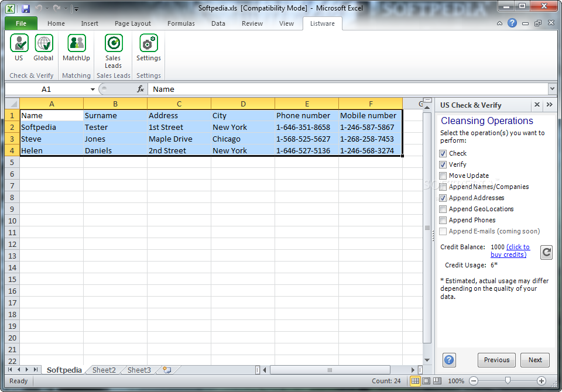Switch to the Formulas ribbon tab
The width and height of the screenshot is (562, 392).
pyautogui.click(x=181, y=23)
